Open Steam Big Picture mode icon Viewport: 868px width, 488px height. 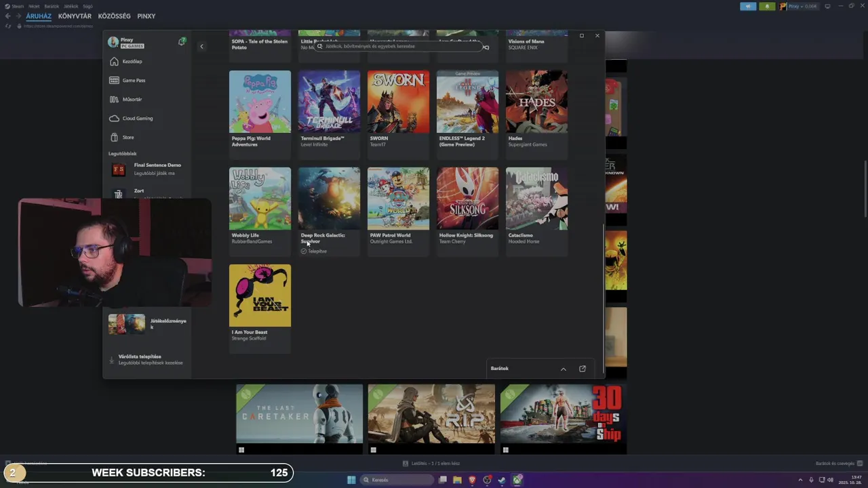(x=827, y=6)
